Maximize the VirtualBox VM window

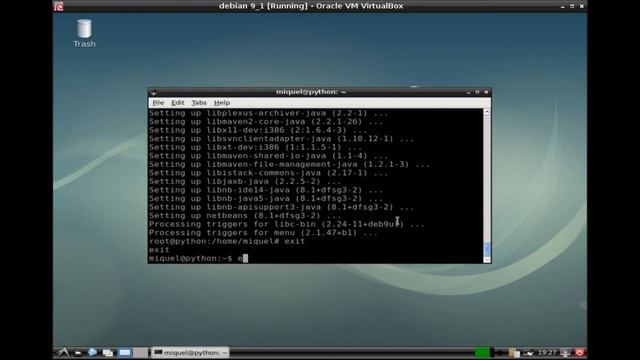(572, 6)
